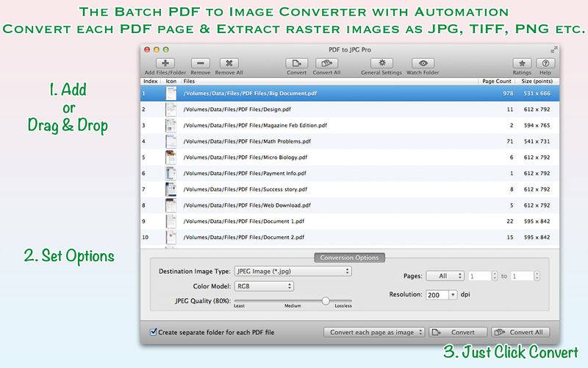
Task: Click the Document 2.pdf thumbnail icon
Action: coord(171,237)
